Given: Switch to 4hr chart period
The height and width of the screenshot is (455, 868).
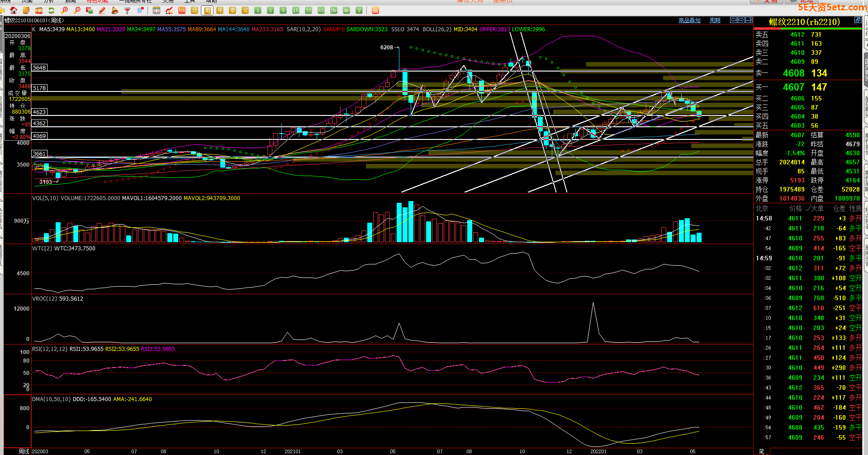Looking at the screenshot, I should pyautogui.click(x=346, y=10).
